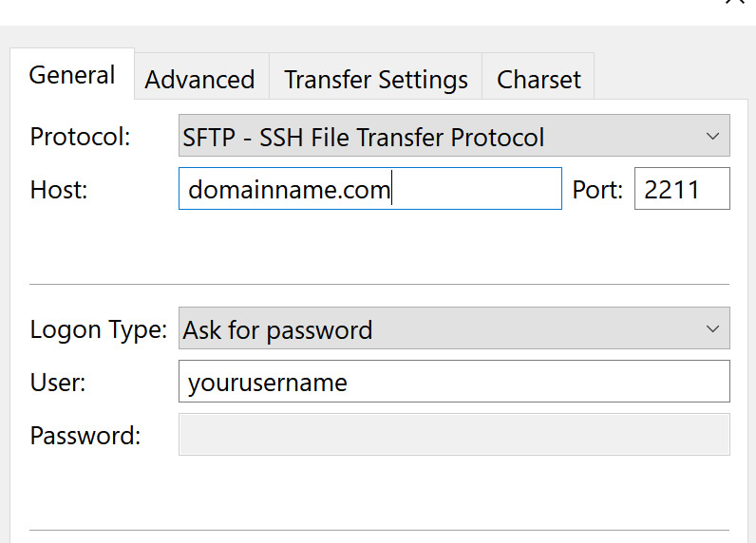756x543 pixels.
Task: Click the blank area beneath the Host field
Action: tap(370, 246)
